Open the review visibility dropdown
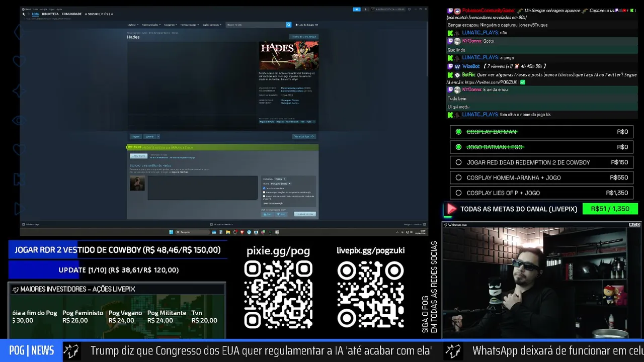The width and height of the screenshot is (644, 362). coord(280,179)
